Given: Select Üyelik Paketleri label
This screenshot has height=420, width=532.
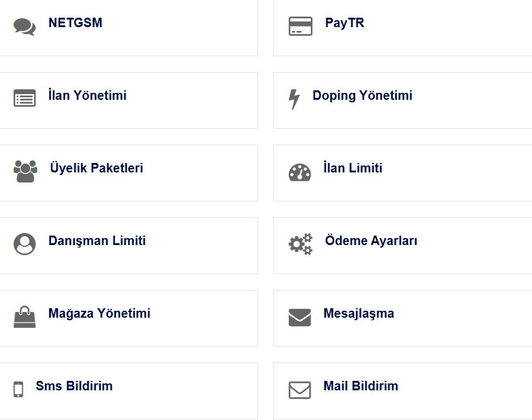Looking at the screenshot, I should click(97, 169).
